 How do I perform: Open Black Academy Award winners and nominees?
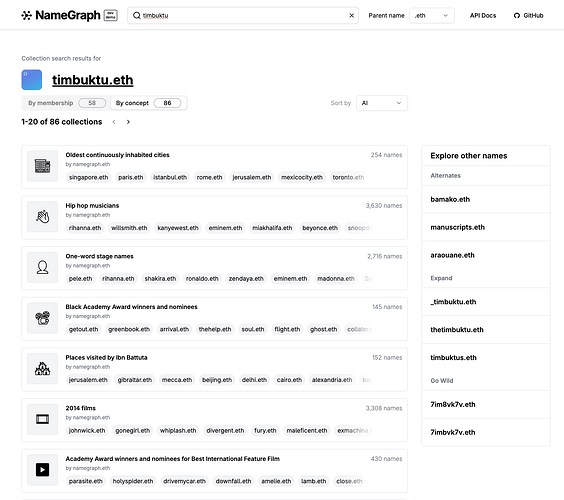(131, 307)
